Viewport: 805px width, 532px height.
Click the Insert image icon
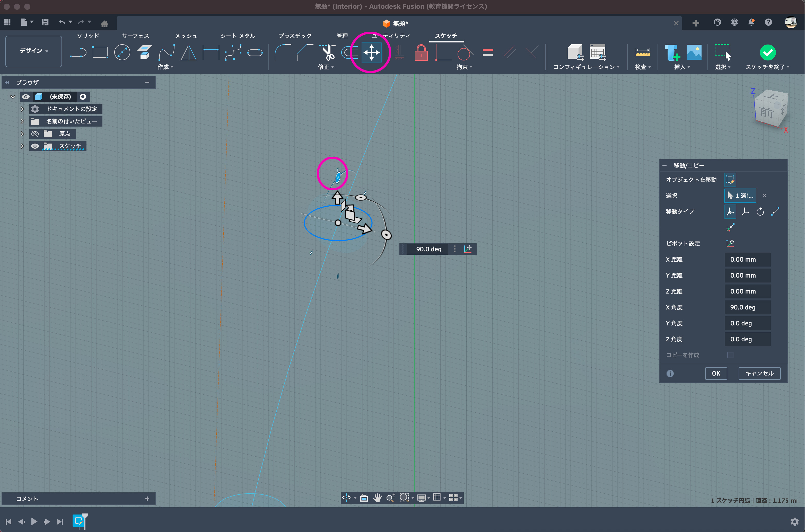point(694,52)
